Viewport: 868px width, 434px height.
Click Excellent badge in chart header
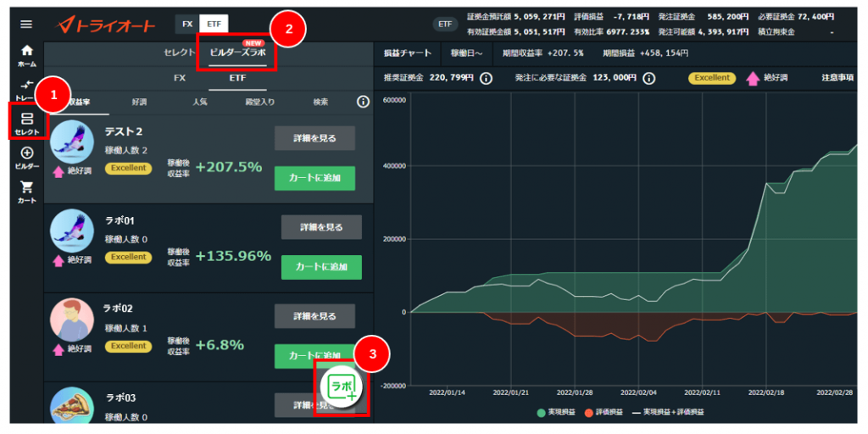712,78
